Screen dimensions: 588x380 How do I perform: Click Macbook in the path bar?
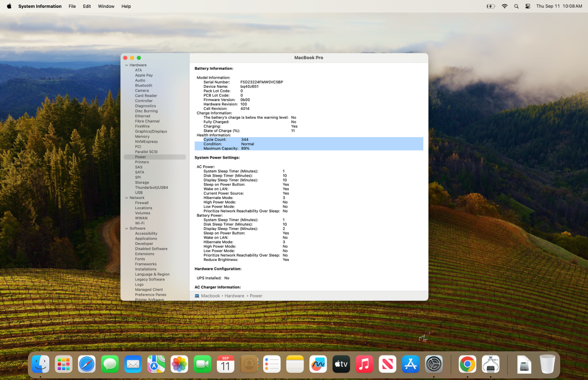[x=211, y=296]
